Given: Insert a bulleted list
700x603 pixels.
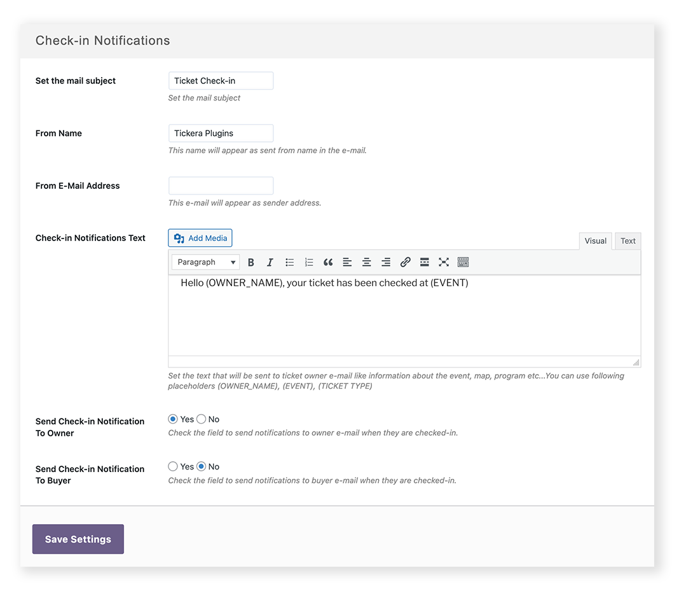Looking at the screenshot, I should pos(289,262).
